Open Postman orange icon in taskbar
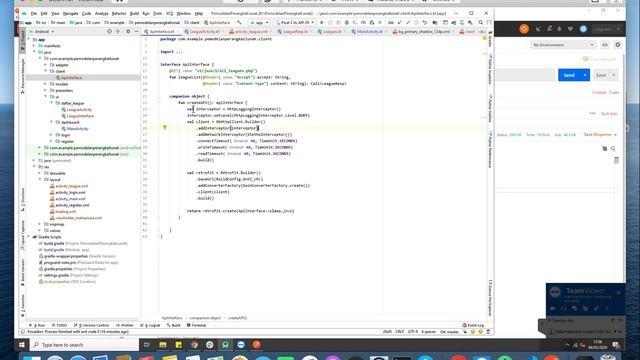This screenshot has height=360, width=640. click(x=256, y=345)
